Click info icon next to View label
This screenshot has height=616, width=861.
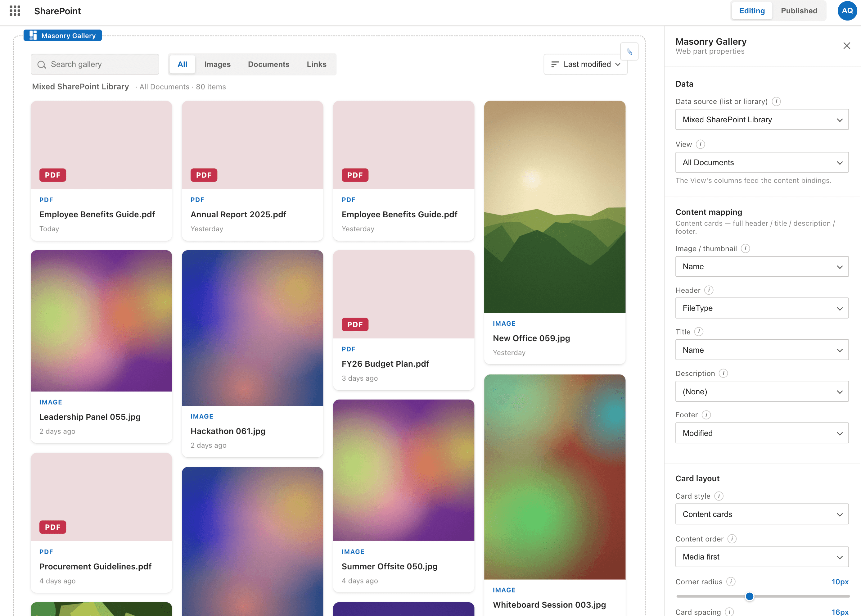click(x=700, y=144)
